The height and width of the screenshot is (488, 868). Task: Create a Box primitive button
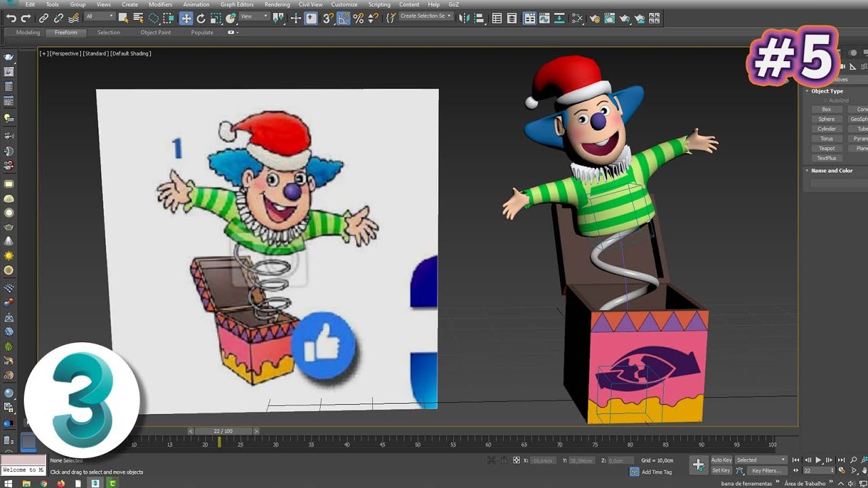pos(827,109)
